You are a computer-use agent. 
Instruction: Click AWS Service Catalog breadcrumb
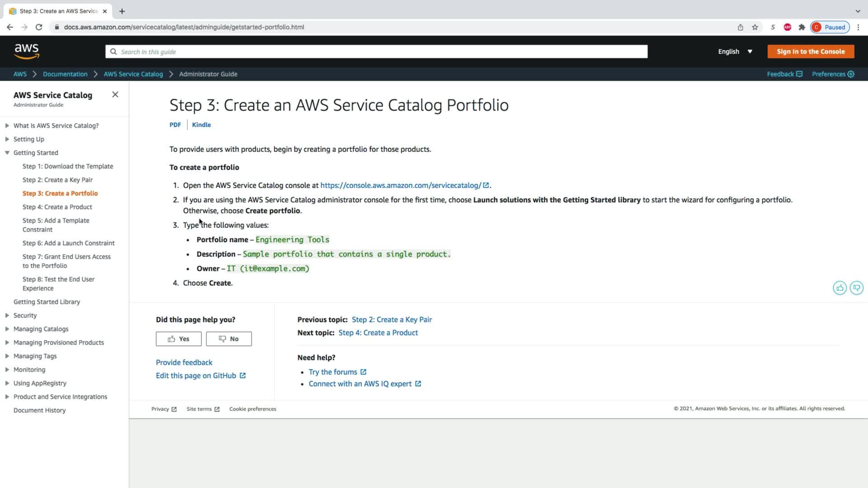pyautogui.click(x=133, y=74)
